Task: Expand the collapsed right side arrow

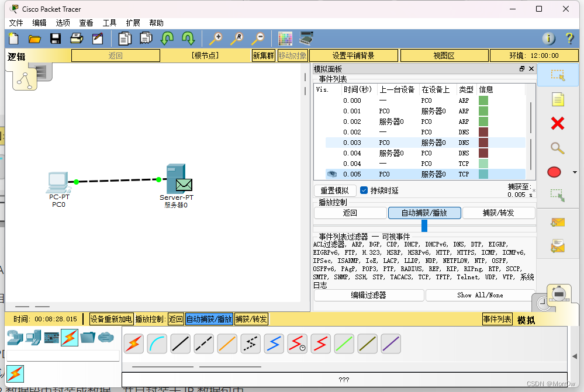Action: tap(575, 356)
